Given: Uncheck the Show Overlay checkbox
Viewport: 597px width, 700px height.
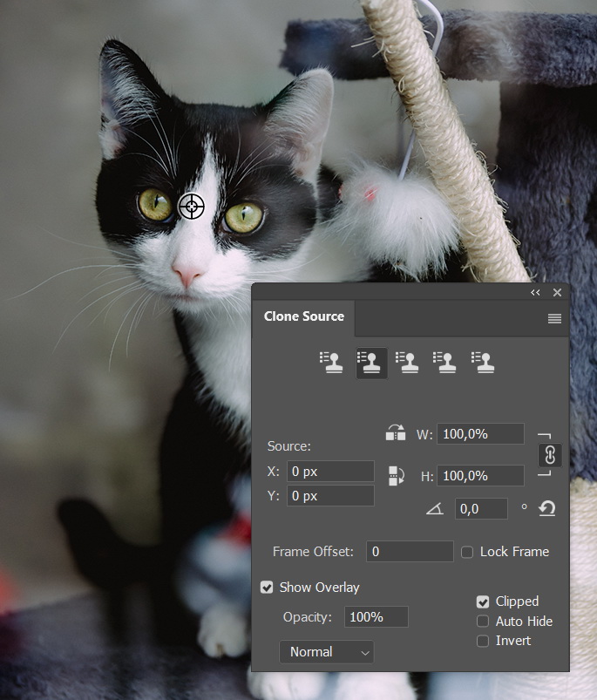Looking at the screenshot, I should point(268,588).
